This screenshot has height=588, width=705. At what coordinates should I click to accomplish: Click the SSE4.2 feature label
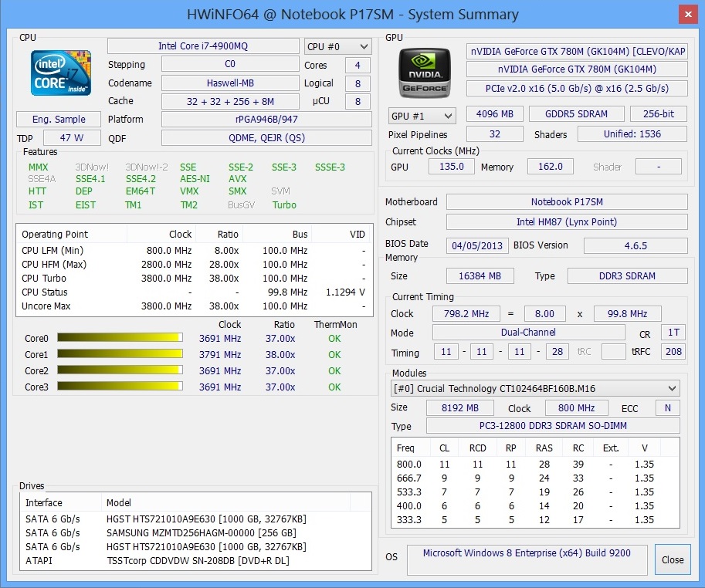141,179
